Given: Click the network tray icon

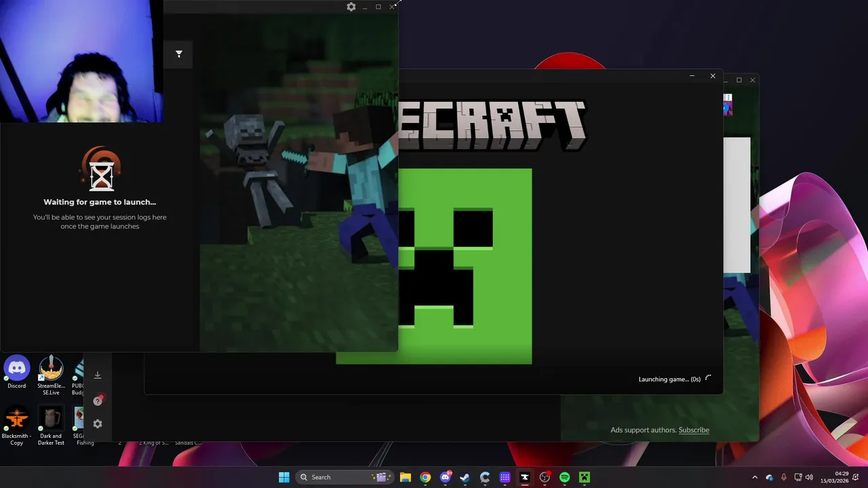Looking at the screenshot, I should click(798, 477).
